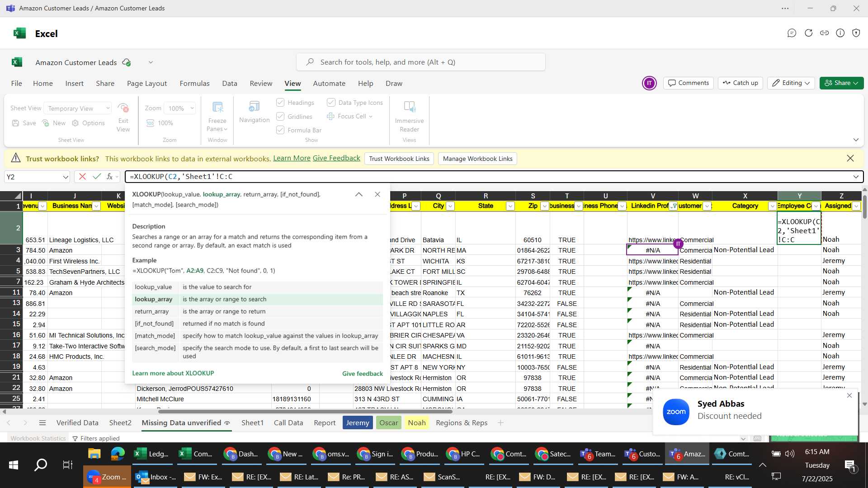Screen dimensions: 868x488
Task: Click the insert function fx icon
Action: (109, 177)
